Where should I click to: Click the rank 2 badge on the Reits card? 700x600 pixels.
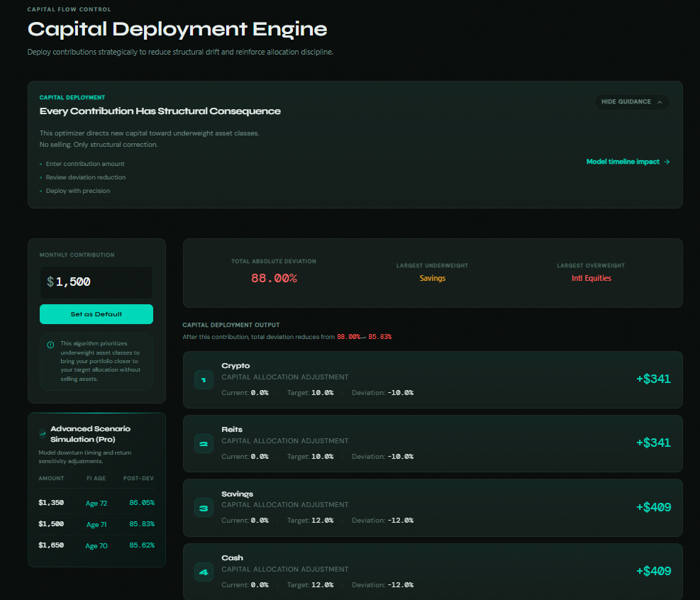pyautogui.click(x=204, y=444)
